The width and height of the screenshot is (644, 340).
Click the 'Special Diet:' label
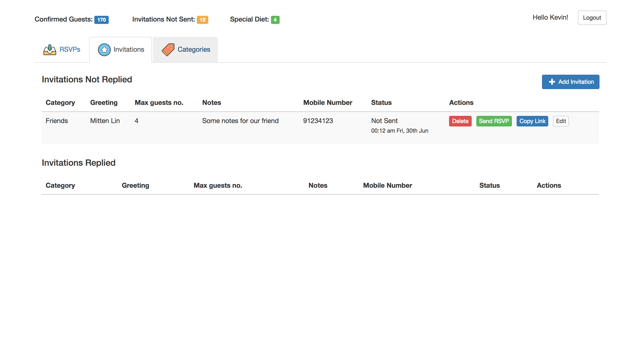tap(249, 19)
